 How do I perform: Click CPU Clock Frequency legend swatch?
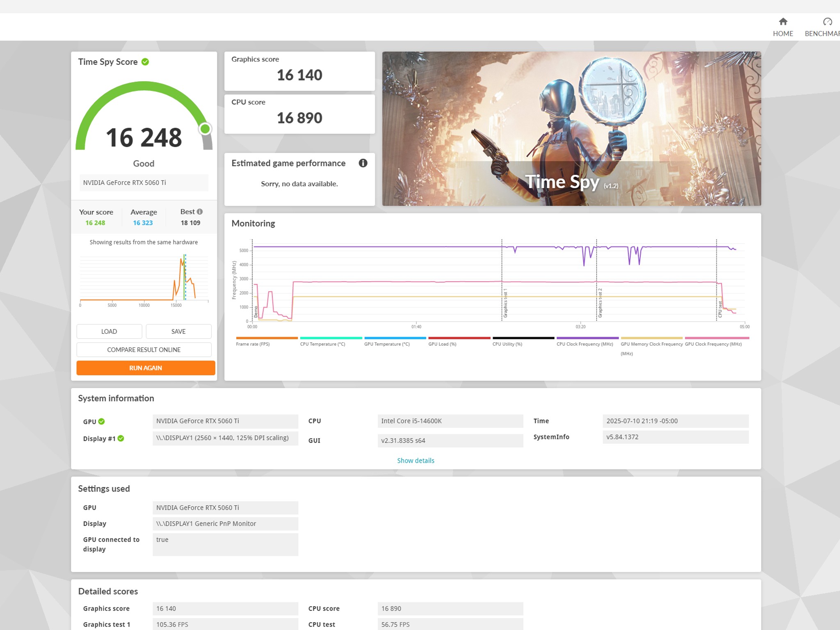pyautogui.click(x=587, y=338)
